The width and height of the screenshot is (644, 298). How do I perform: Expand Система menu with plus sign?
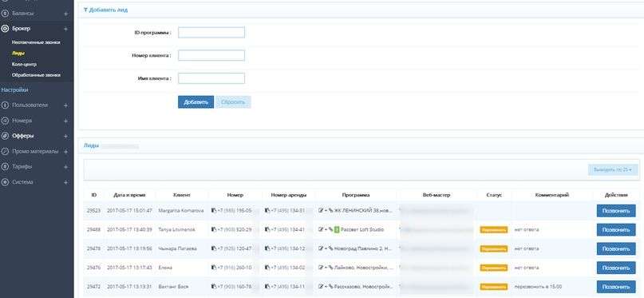pos(65,182)
